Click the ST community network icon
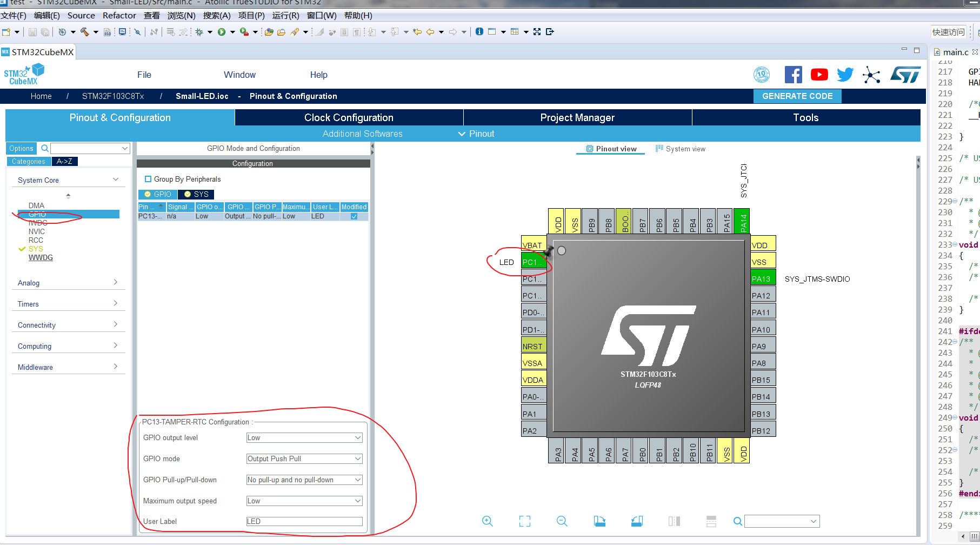Viewport: 980px width, 545px height. click(x=871, y=75)
